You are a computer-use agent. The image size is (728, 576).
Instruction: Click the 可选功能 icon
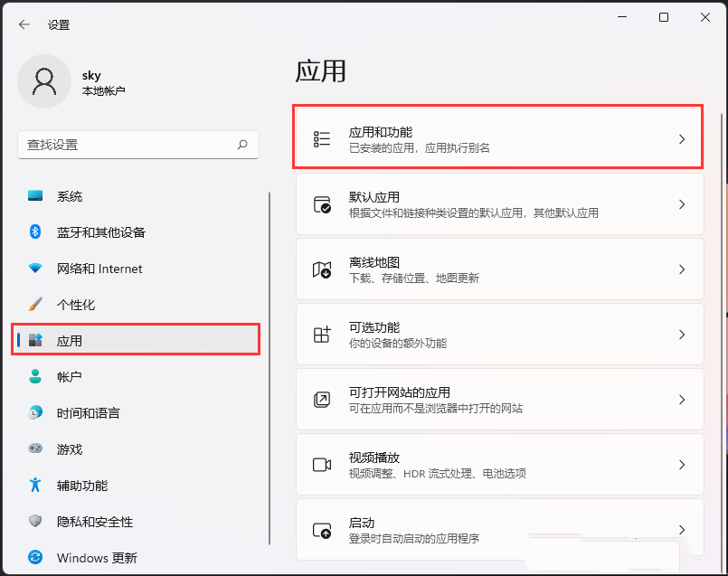click(x=321, y=333)
